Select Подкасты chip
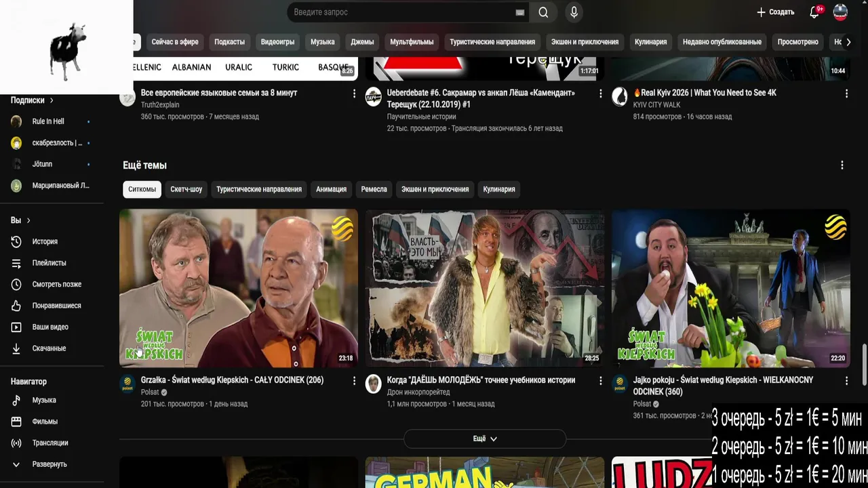The width and height of the screenshot is (868, 488). [229, 42]
